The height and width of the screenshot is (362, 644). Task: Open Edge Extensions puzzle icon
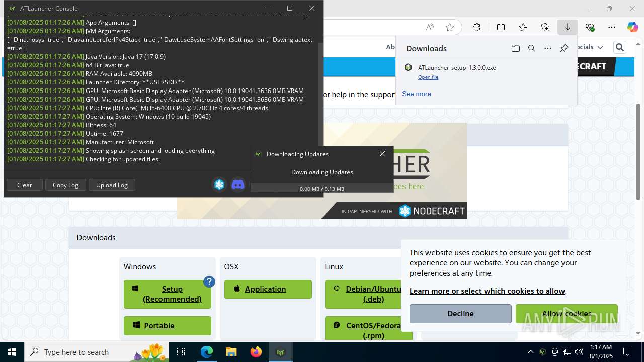(476, 27)
